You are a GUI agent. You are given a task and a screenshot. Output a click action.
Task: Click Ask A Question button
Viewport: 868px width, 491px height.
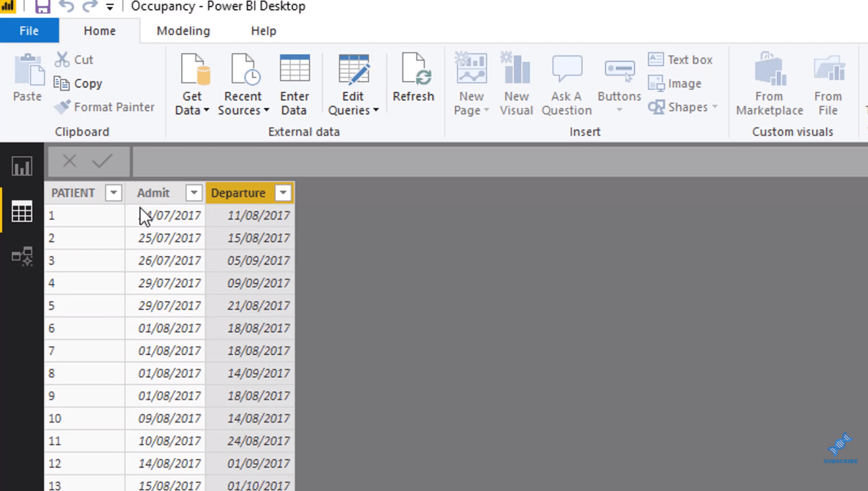point(567,85)
